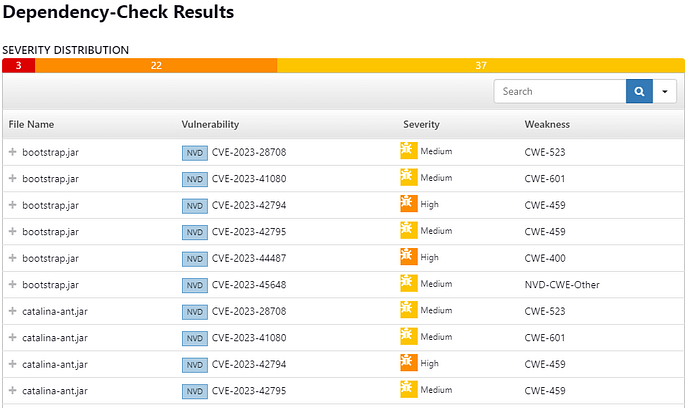Sort by Severity column header

pyautogui.click(x=421, y=125)
